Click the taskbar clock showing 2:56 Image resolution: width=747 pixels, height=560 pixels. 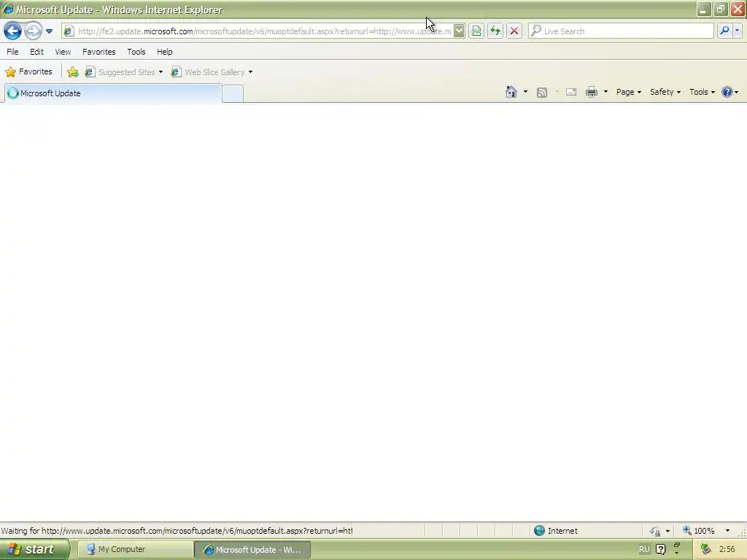click(x=727, y=550)
